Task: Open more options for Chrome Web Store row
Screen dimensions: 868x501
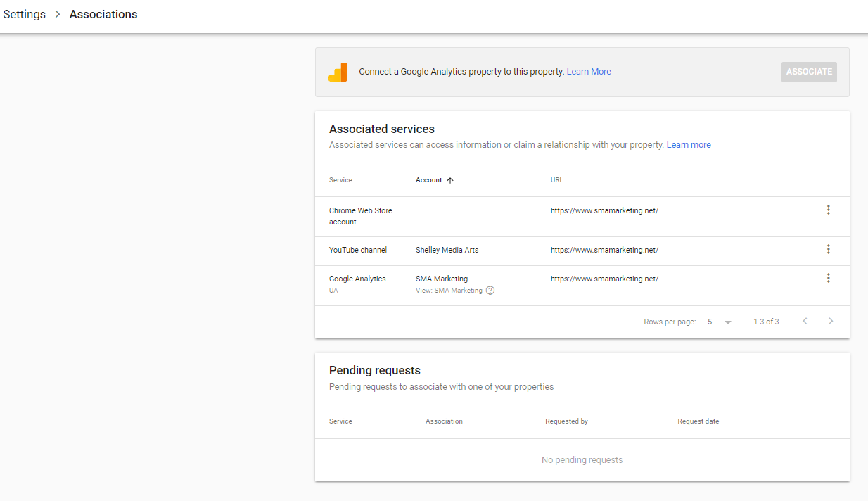Action: coord(828,210)
